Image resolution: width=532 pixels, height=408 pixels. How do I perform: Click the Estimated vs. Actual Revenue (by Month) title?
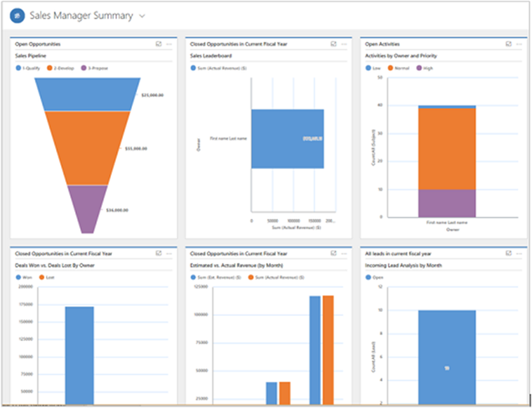tap(236, 265)
